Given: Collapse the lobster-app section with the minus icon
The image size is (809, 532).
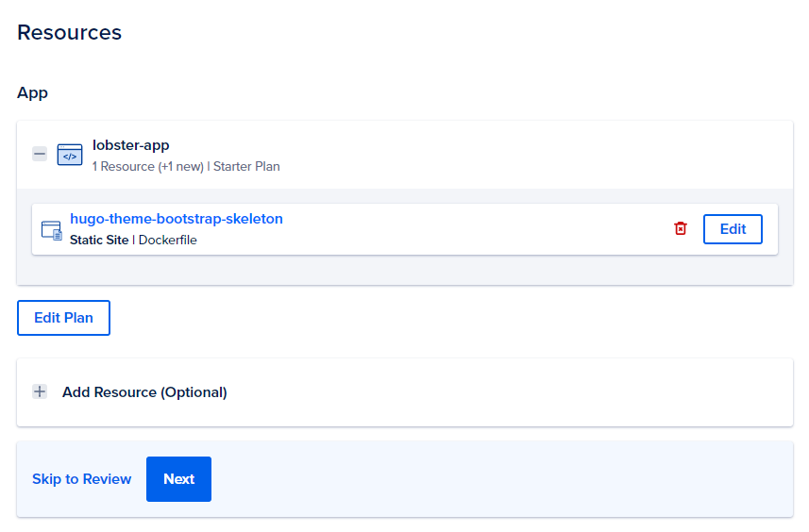Looking at the screenshot, I should (40, 154).
